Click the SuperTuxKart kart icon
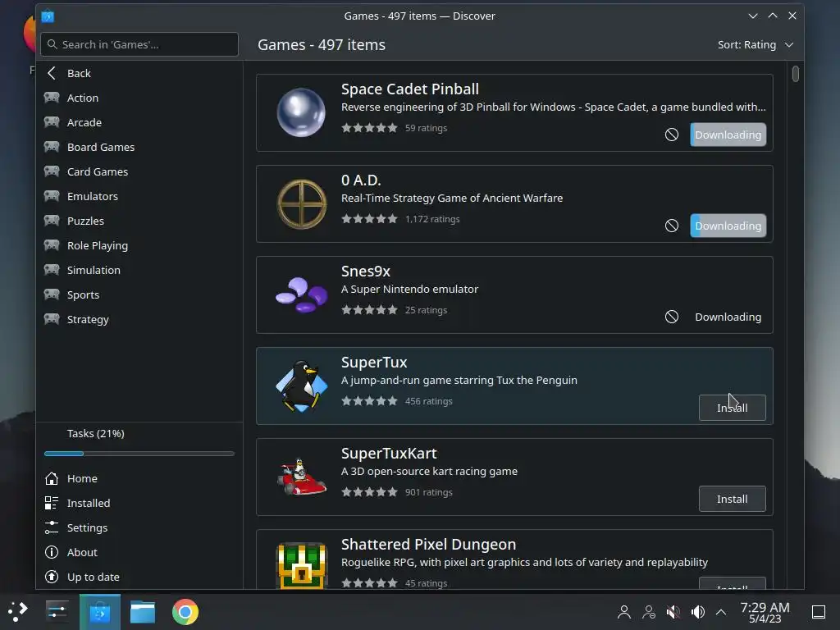 (x=302, y=477)
